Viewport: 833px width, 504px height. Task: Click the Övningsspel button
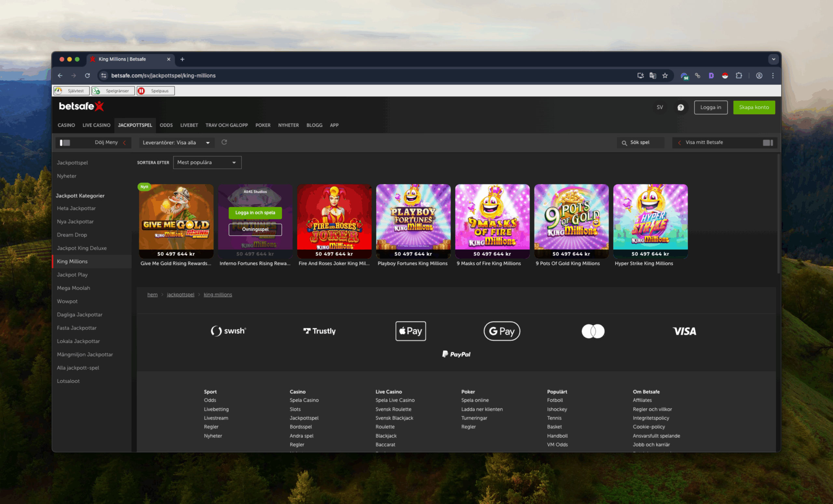(255, 230)
